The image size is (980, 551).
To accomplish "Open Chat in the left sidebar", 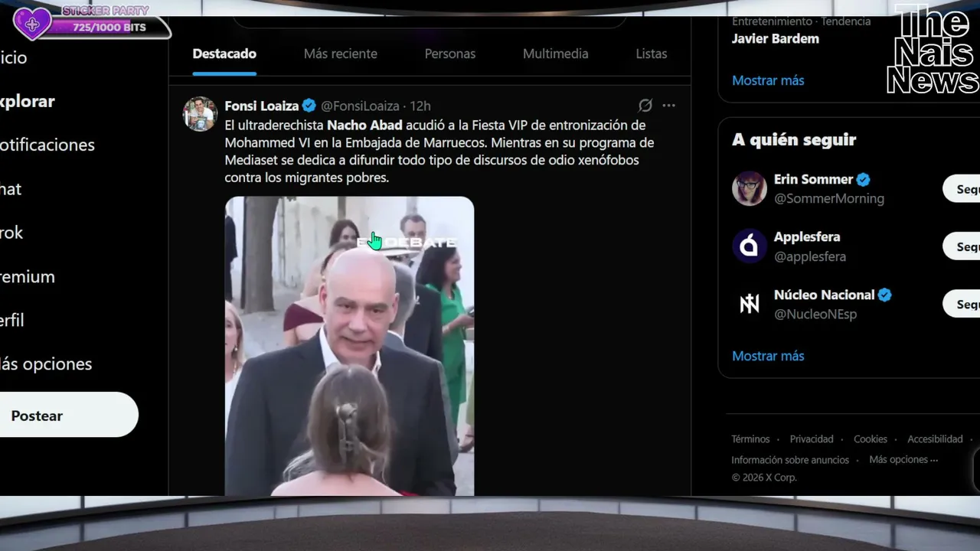I will click(11, 189).
